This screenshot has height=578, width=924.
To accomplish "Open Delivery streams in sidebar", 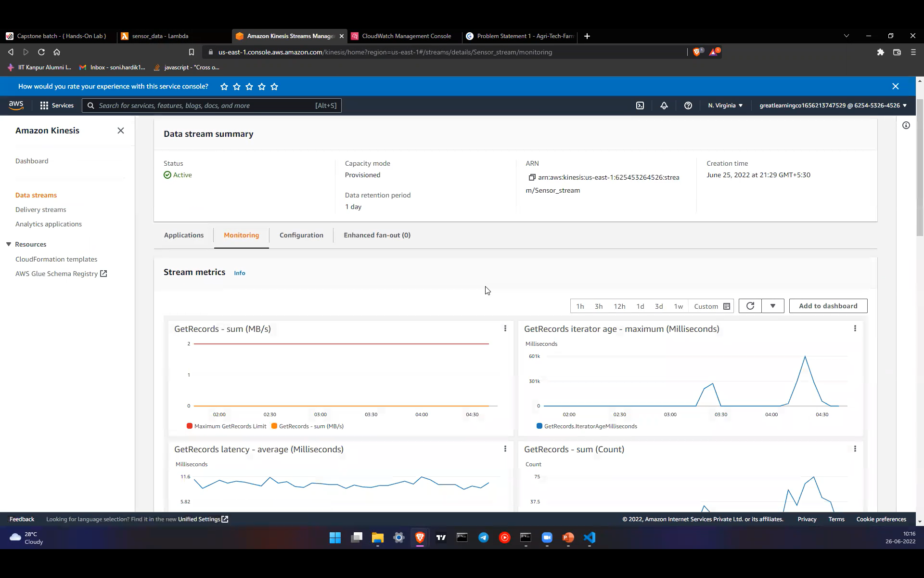I will pyautogui.click(x=41, y=210).
